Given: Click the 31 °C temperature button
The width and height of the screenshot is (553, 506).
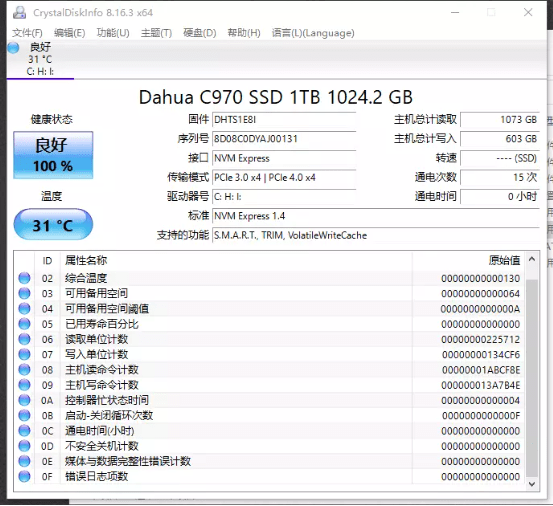Looking at the screenshot, I should (53, 224).
